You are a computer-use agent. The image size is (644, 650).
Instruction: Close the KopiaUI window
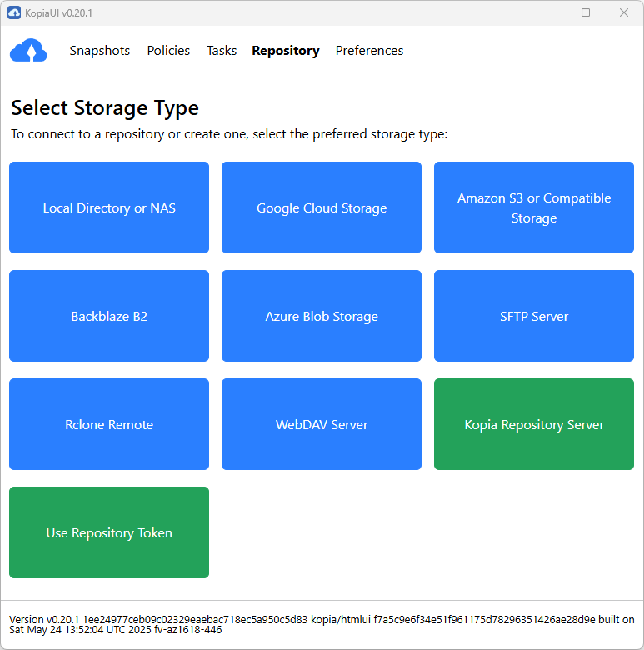coord(624,12)
